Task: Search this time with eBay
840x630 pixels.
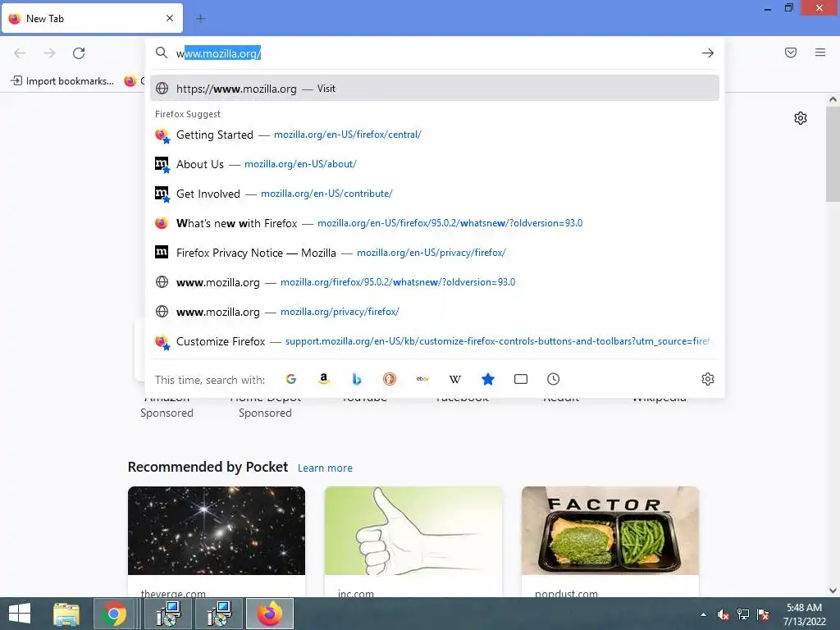Action: point(422,379)
